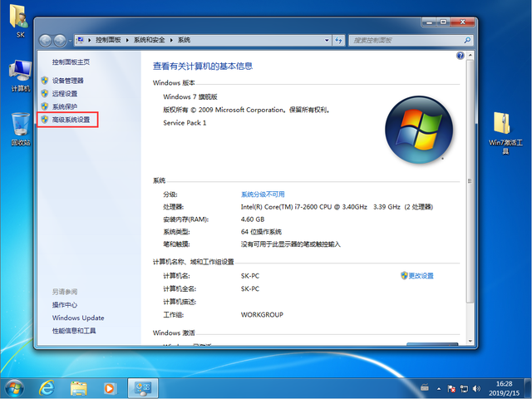Maximize the System window

point(443,22)
